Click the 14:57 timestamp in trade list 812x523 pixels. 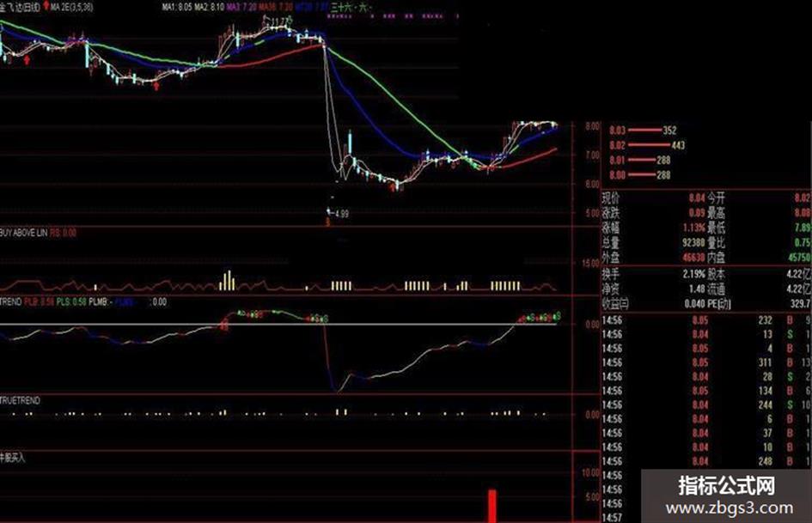tap(612, 517)
